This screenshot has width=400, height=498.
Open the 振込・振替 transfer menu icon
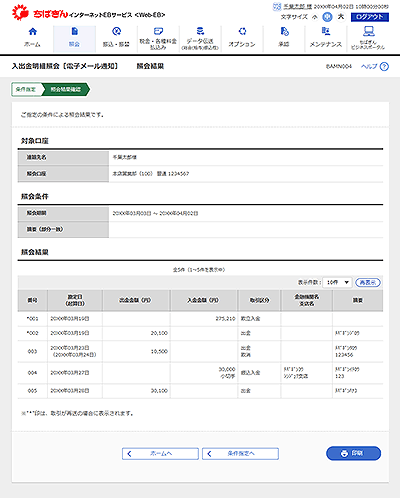[x=116, y=31]
